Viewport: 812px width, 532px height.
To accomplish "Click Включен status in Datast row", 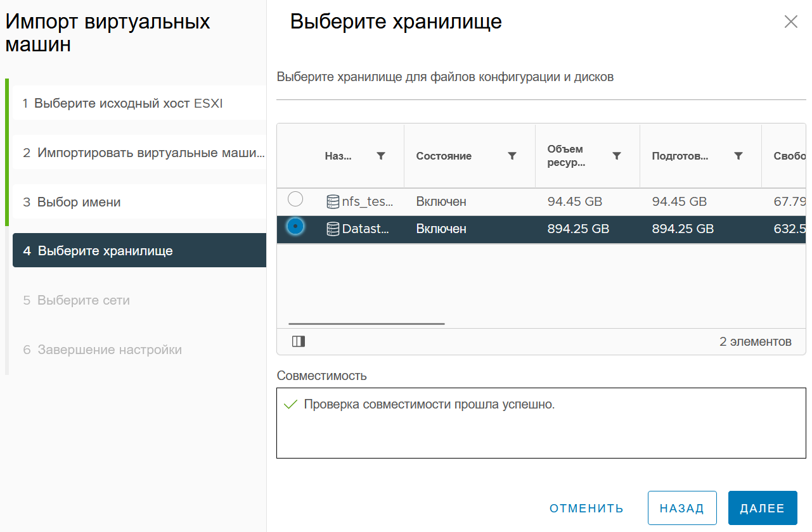I will pos(441,229).
